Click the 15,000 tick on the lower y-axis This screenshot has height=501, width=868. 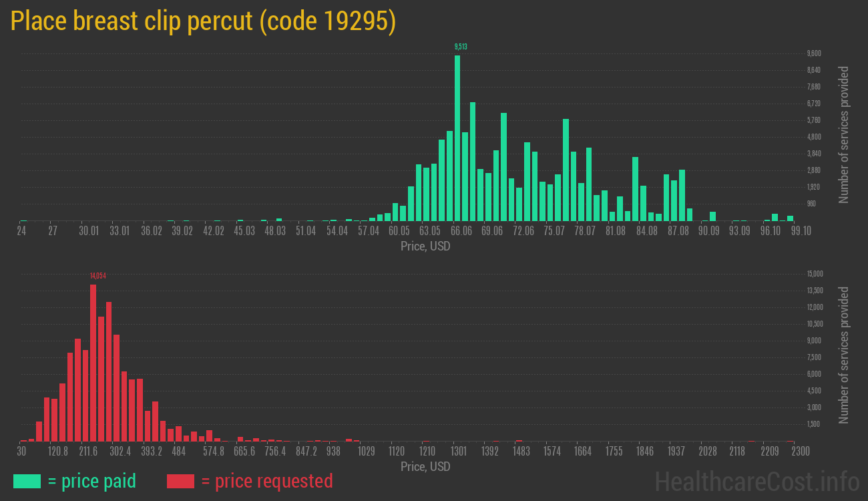(x=815, y=274)
